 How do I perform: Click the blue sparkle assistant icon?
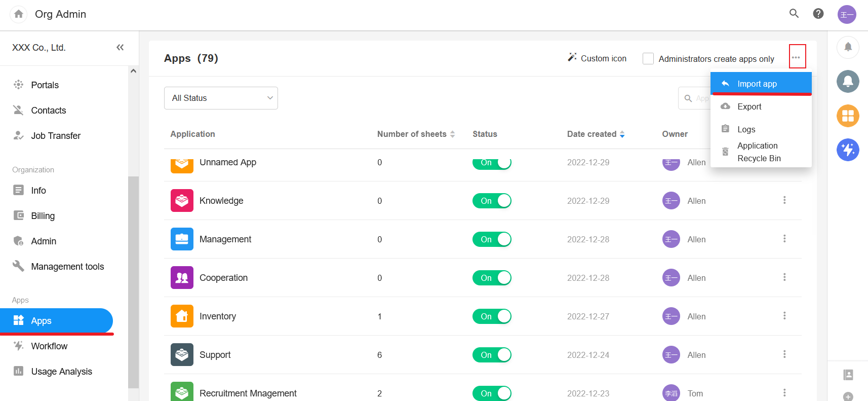click(x=848, y=150)
